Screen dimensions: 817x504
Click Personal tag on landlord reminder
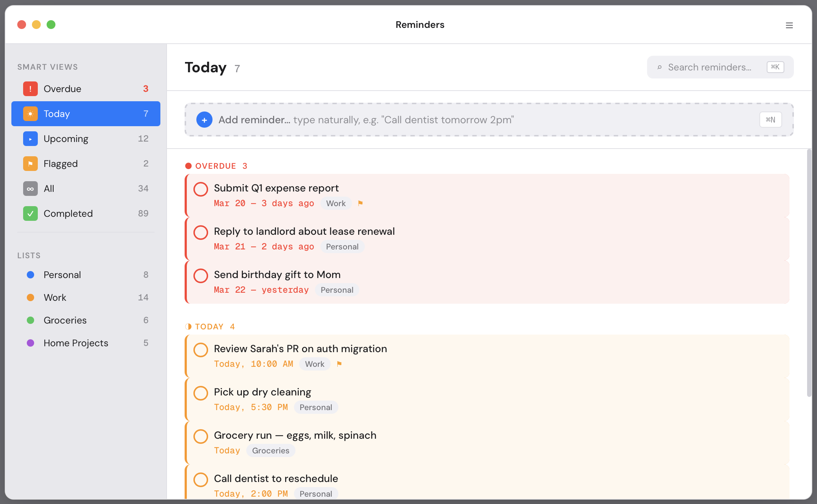click(x=342, y=247)
